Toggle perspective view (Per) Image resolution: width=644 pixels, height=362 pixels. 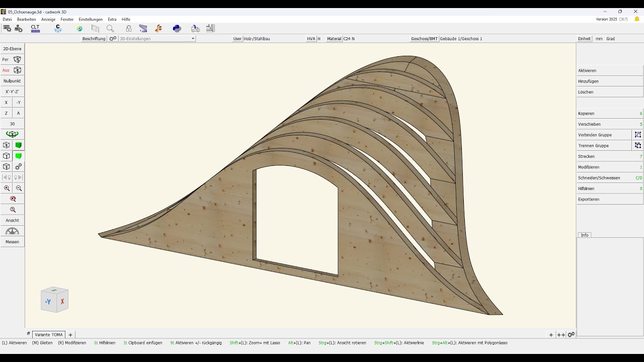13,59
